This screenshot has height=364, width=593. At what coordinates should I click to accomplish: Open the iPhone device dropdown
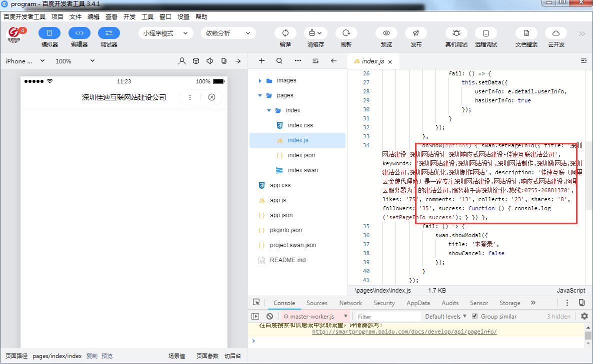point(25,61)
